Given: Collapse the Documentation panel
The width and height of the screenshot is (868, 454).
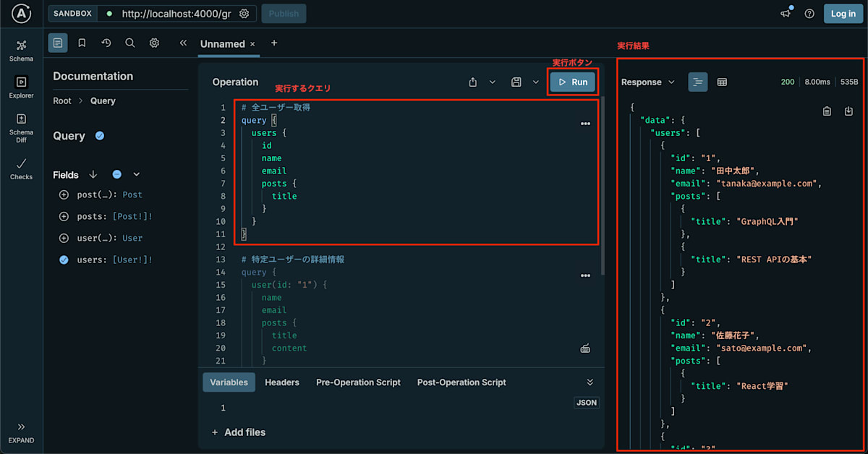Looking at the screenshot, I should [x=183, y=43].
